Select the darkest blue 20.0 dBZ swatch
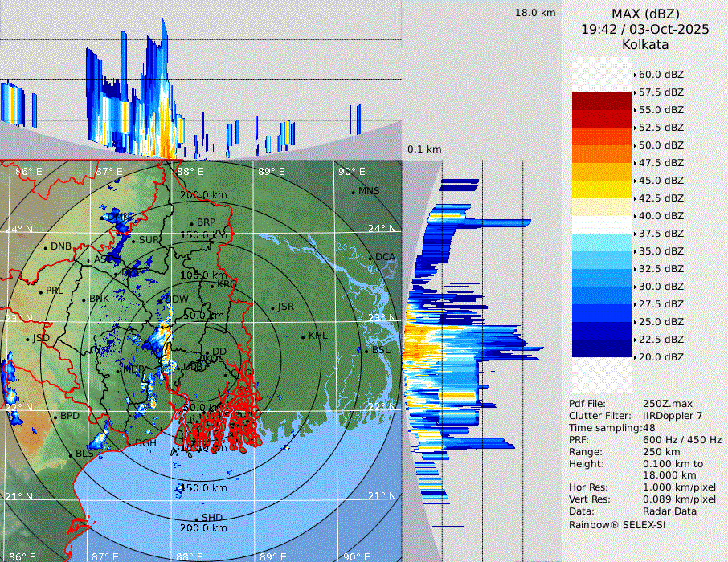 pos(601,348)
